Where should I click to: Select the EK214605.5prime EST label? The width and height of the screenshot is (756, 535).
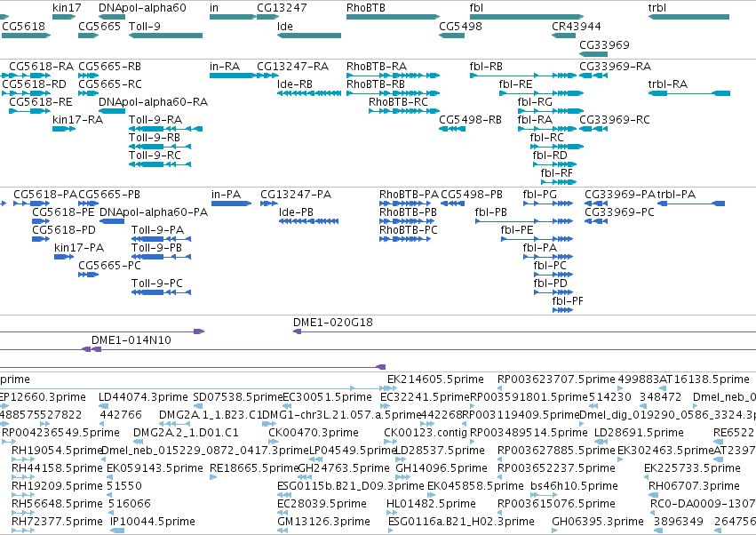click(x=435, y=379)
